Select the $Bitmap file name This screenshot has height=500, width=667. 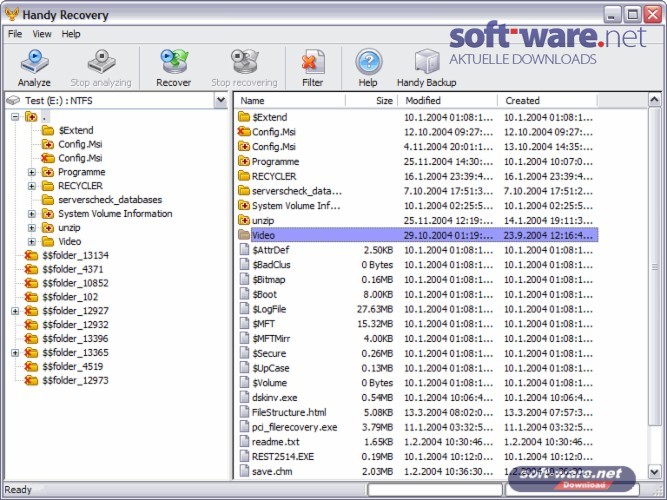click(268, 279)
